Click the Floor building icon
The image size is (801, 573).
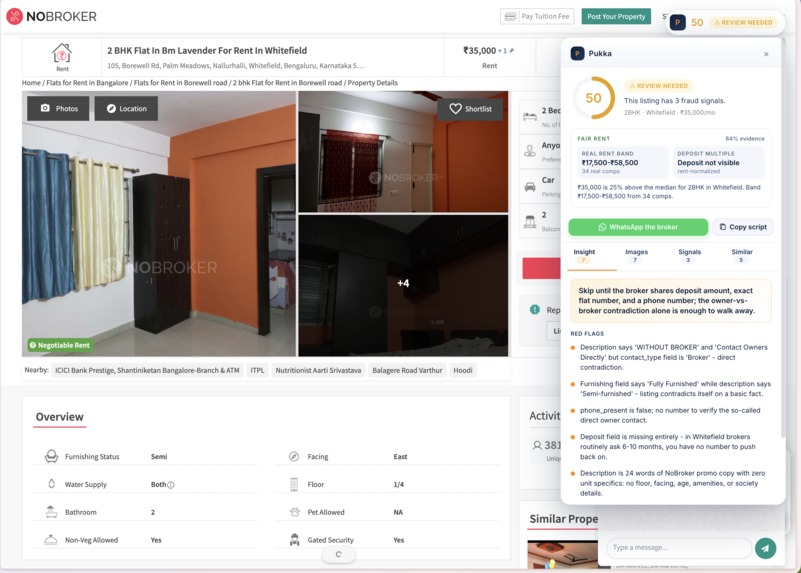point(294,484)
